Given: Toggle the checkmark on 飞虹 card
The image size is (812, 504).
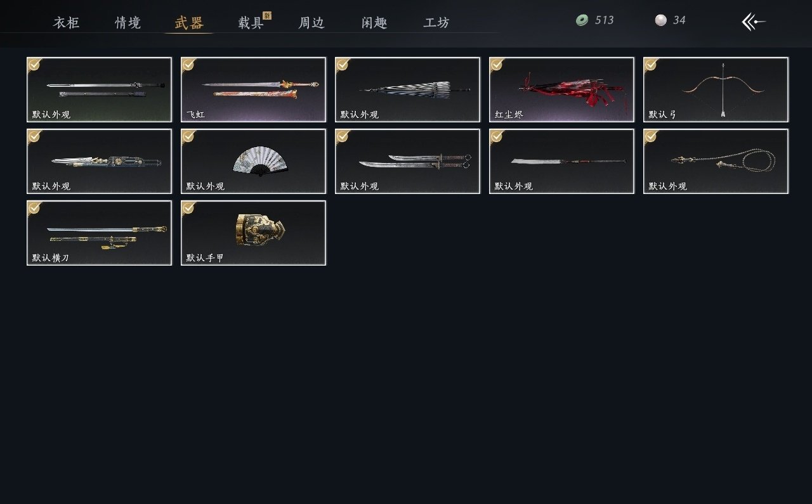Looking at the screenshot, I should coord(188,65).
